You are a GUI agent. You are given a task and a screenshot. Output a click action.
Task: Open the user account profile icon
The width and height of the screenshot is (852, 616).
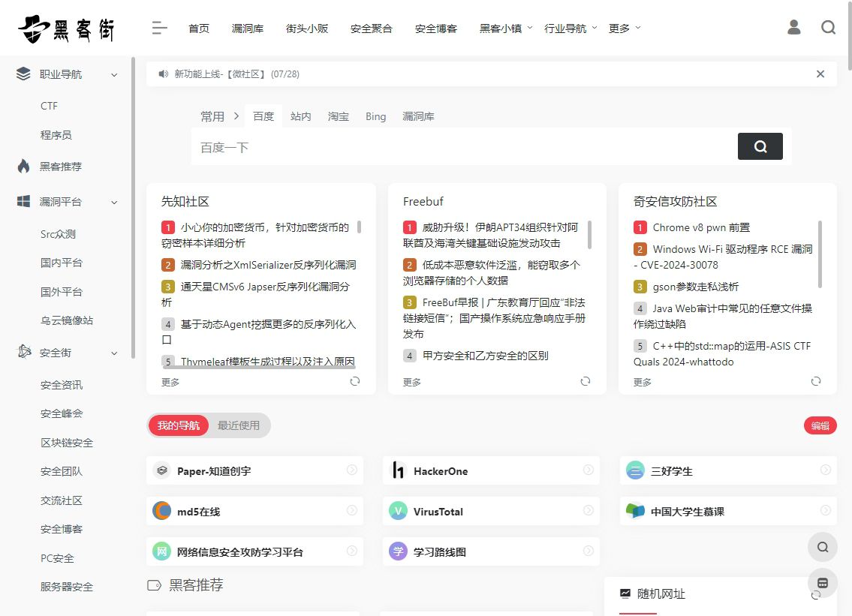point(794,27)
